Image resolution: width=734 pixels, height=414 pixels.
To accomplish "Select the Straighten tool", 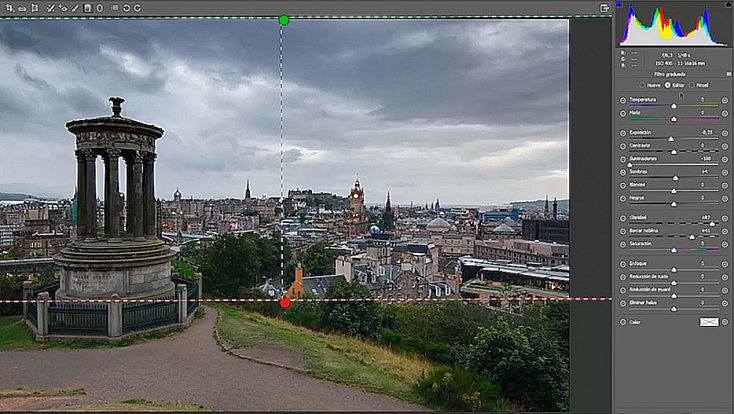I will point(22,8).
